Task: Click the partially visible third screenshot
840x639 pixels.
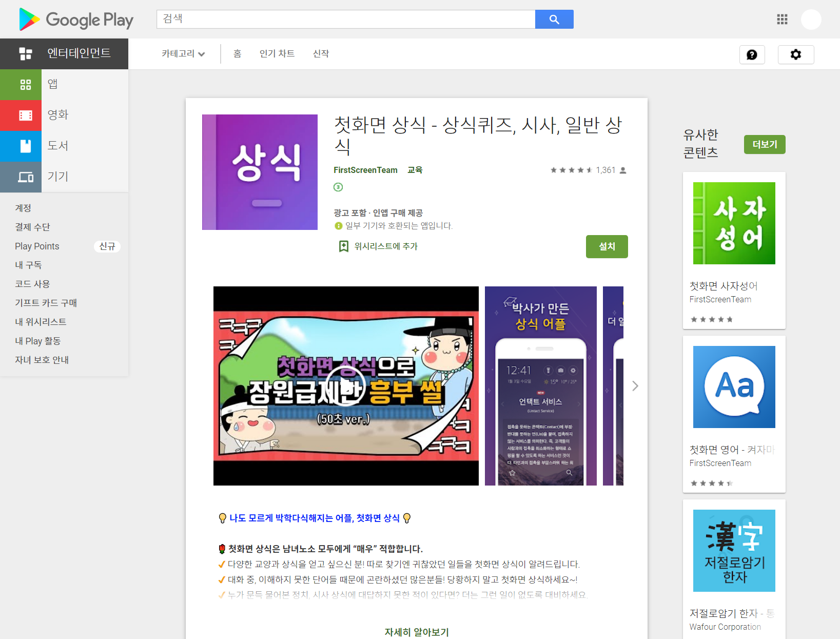Action: point(613,386)
